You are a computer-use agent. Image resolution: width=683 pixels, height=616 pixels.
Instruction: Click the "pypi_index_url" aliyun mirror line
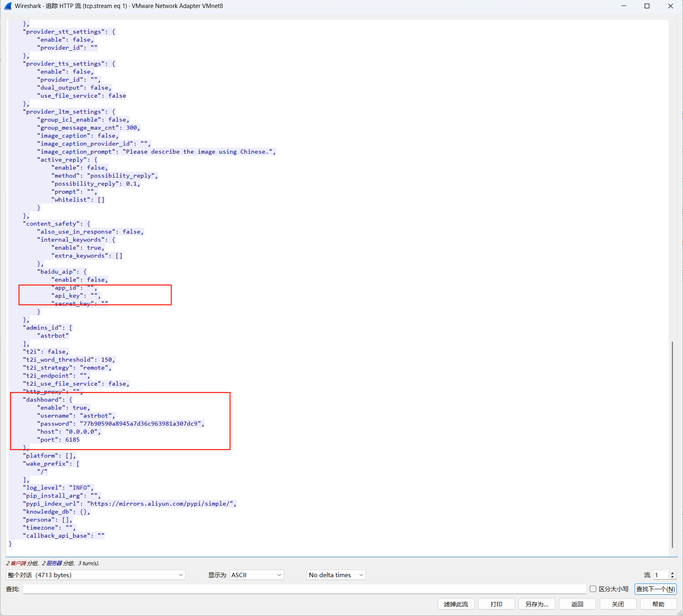pos(130,504)
